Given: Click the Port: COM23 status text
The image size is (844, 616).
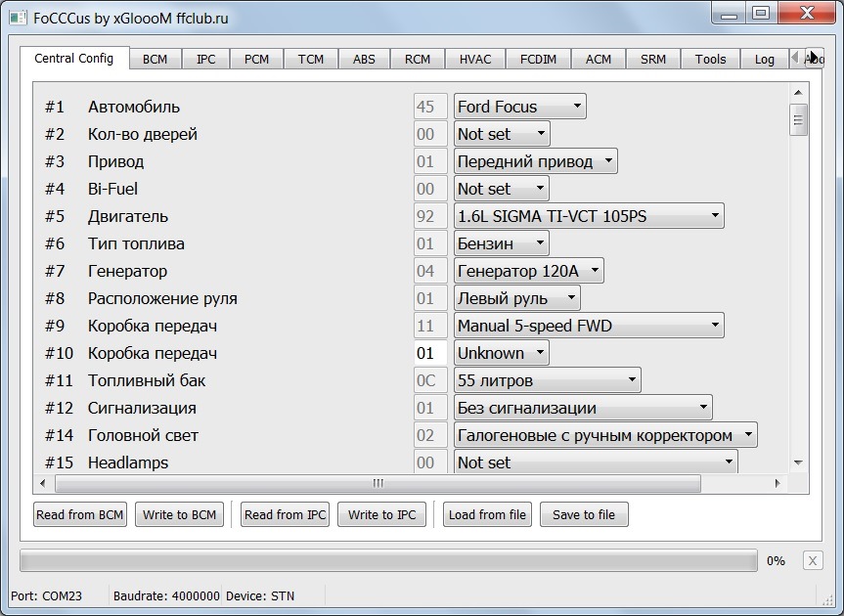Looking at the screenshot, I should coord(46,596).
